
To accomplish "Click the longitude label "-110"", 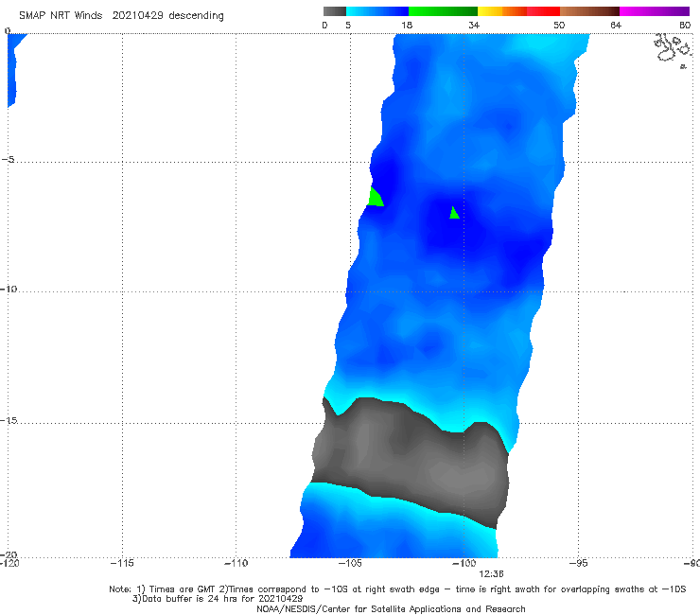I will coord(236,564).
